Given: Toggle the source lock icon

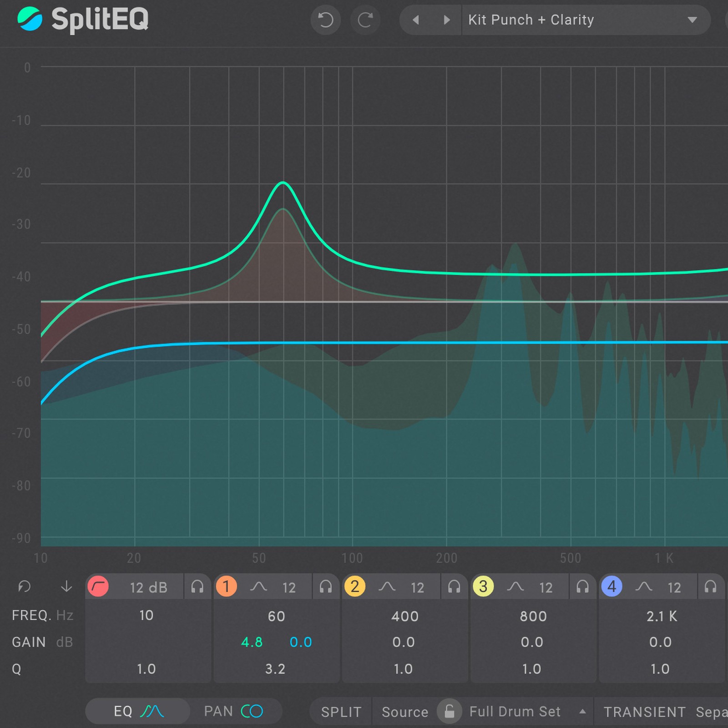Looking at the screenshot, I should (450, 711).
